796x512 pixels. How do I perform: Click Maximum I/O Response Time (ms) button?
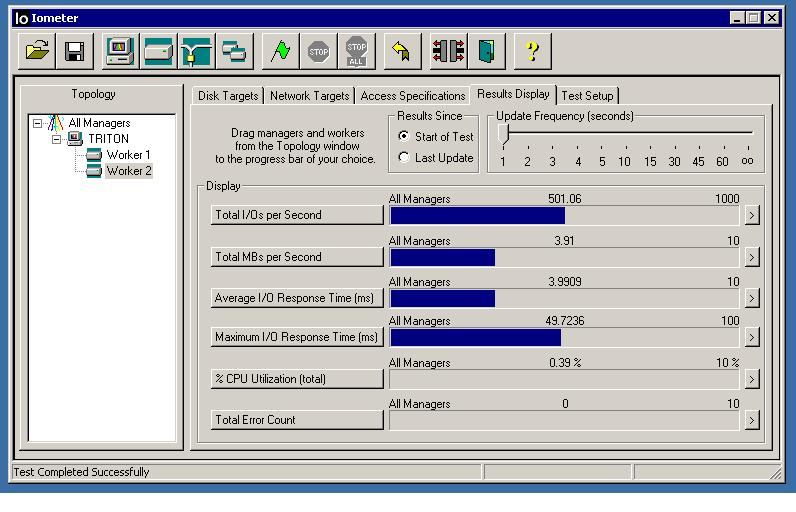coord(297,337)
